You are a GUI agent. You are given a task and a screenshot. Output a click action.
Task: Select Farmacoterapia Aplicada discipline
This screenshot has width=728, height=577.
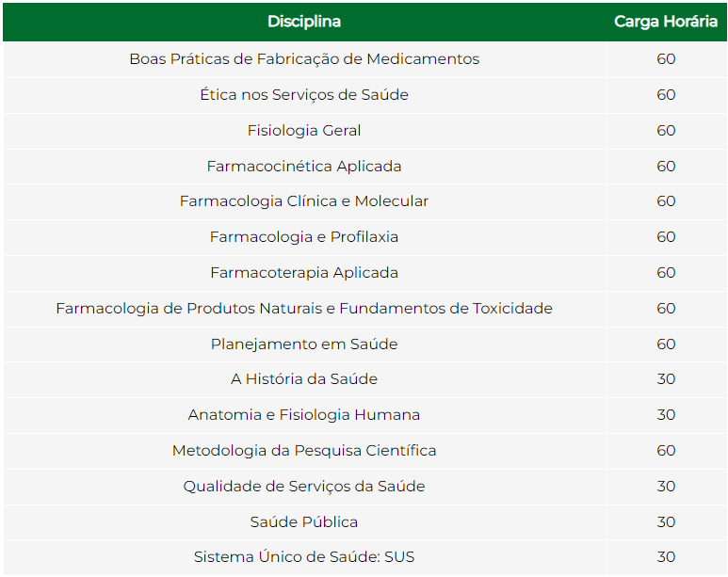(x=304, y=273)
